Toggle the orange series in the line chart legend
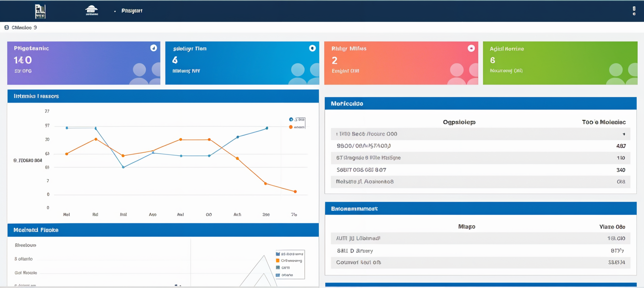This screenshot has height=288, width=644. 291,127
